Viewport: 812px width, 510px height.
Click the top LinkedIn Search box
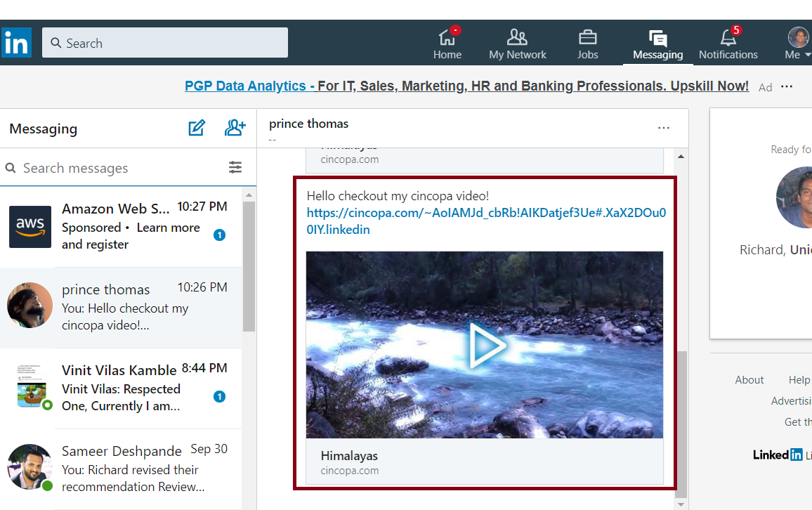(x=165, y=43)
